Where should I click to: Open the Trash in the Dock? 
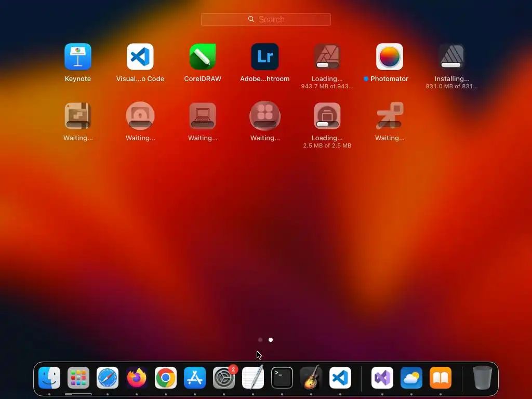click(483, 378)
